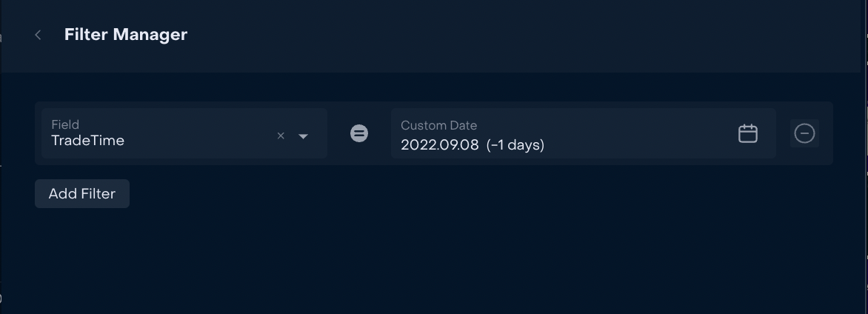This screenshot has height=314, width=868.
Task: Select the 2022.09.08 date value
Action: 439,144
